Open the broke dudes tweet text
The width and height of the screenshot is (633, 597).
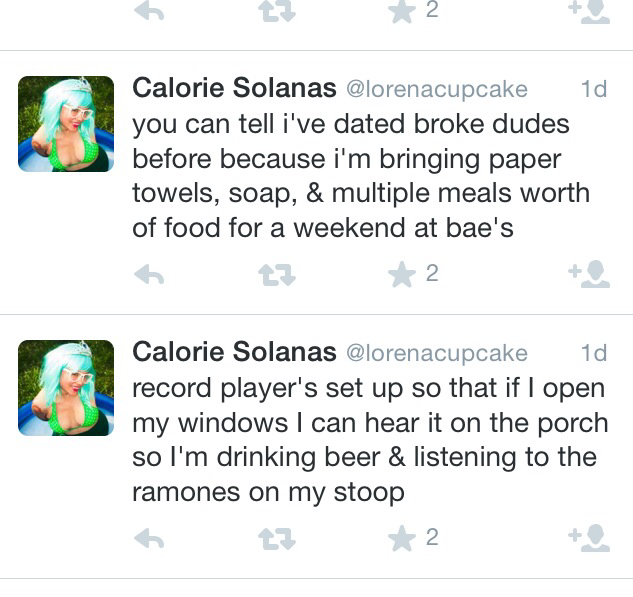(x=361, y=176)
